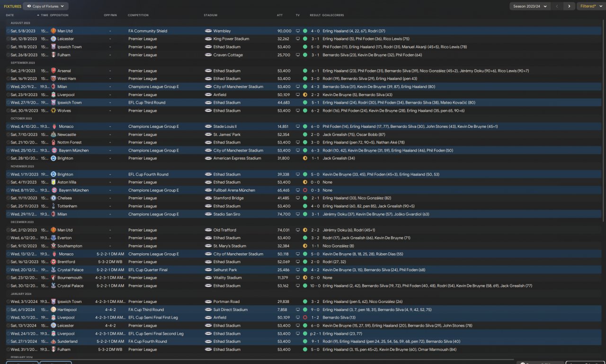Screen dimensions: 606x364
Task: Select the FA Cup Fourth Round competition text
Action: 148,341
